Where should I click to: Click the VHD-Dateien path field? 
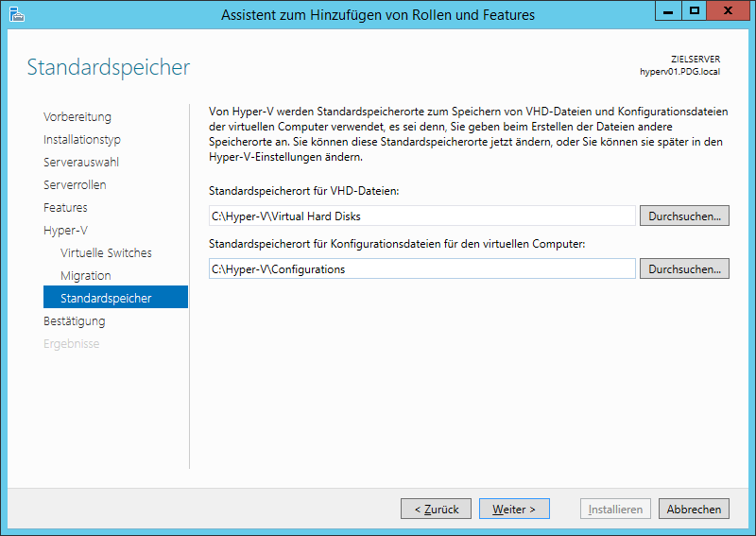point(421,216)
